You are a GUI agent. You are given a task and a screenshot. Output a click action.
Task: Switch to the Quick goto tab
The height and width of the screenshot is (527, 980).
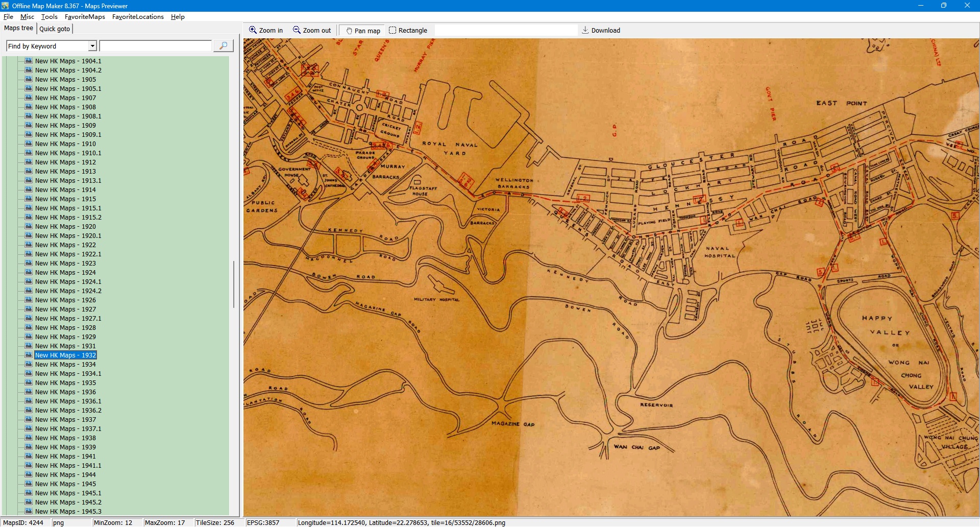(55, 29)
